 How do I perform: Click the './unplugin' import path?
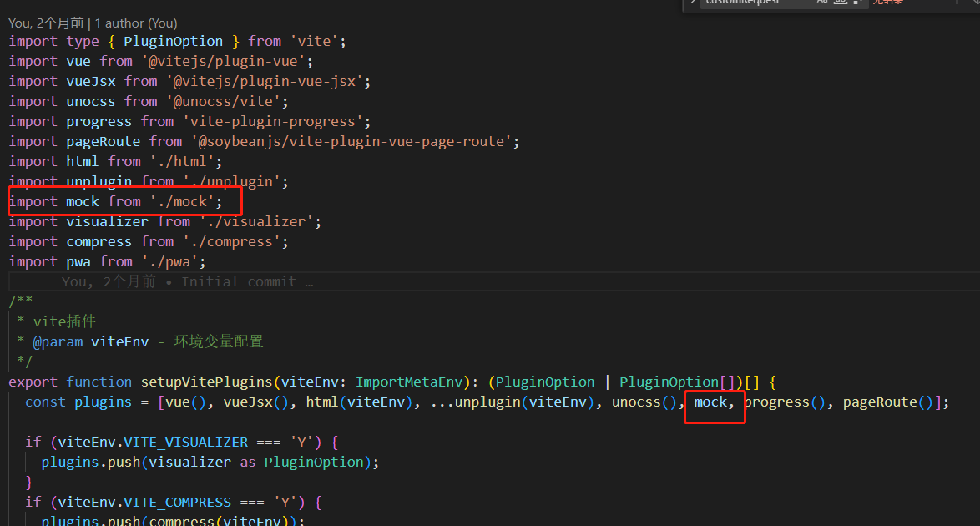tap(231, 181)
